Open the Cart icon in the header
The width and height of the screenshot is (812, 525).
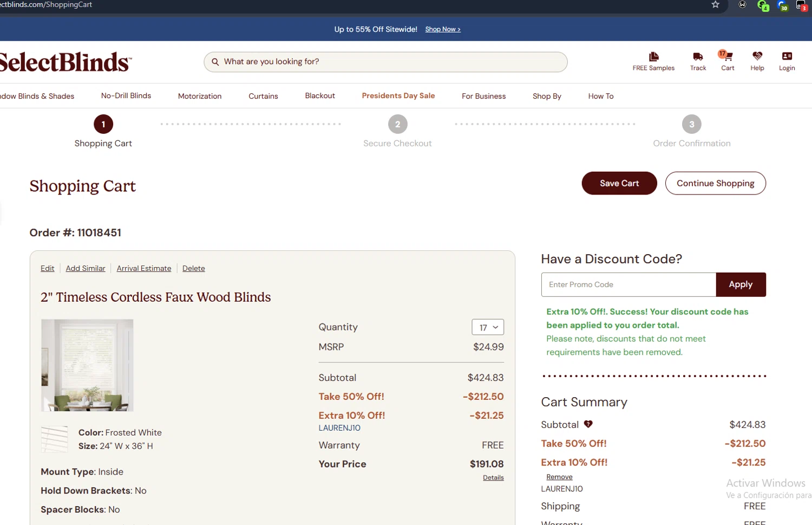(x=727, y=61)
